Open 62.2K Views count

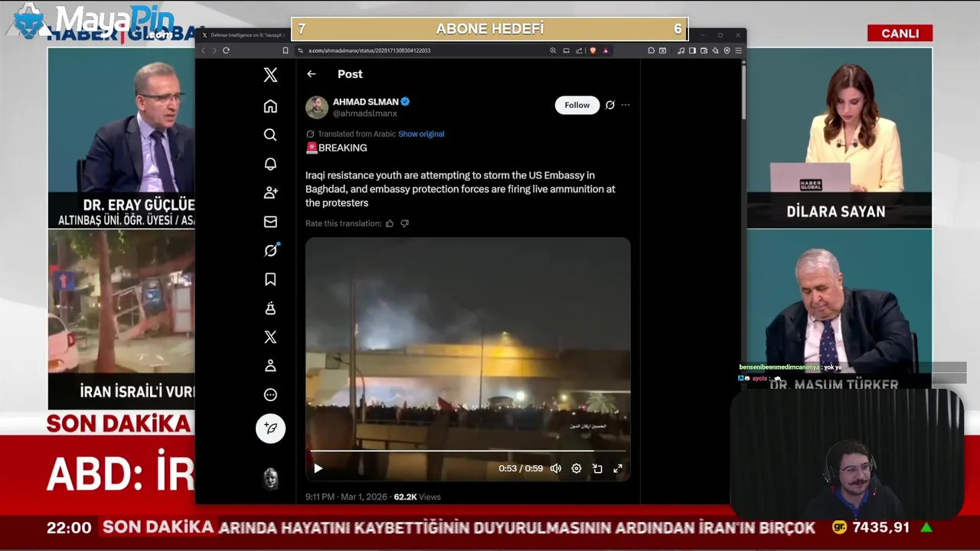click(x=417, y=497)
